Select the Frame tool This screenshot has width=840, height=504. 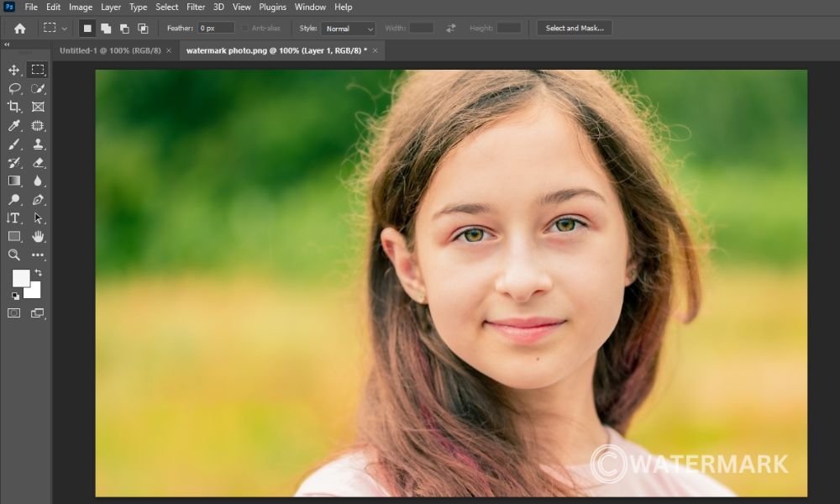(x=38, y=108)
